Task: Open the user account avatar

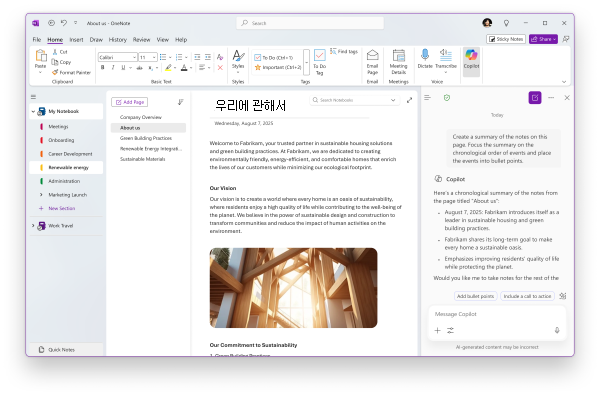Action: pyautogui.click(x=487, y=23)
